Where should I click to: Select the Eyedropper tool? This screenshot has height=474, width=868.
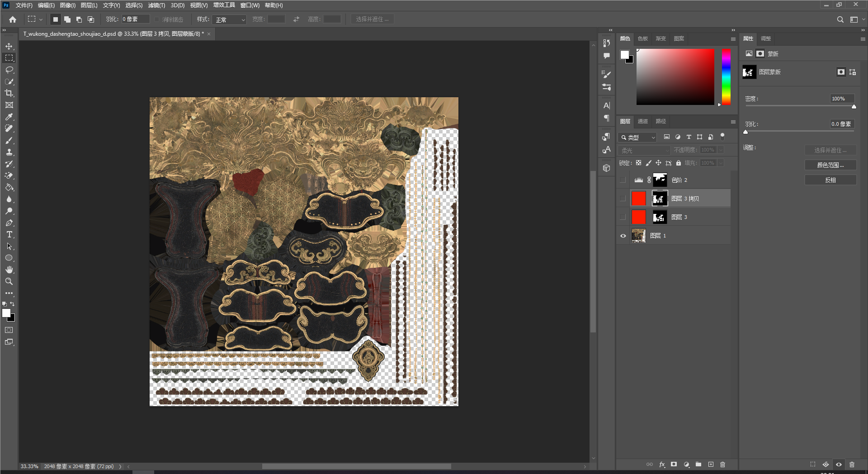pos(9,117)
